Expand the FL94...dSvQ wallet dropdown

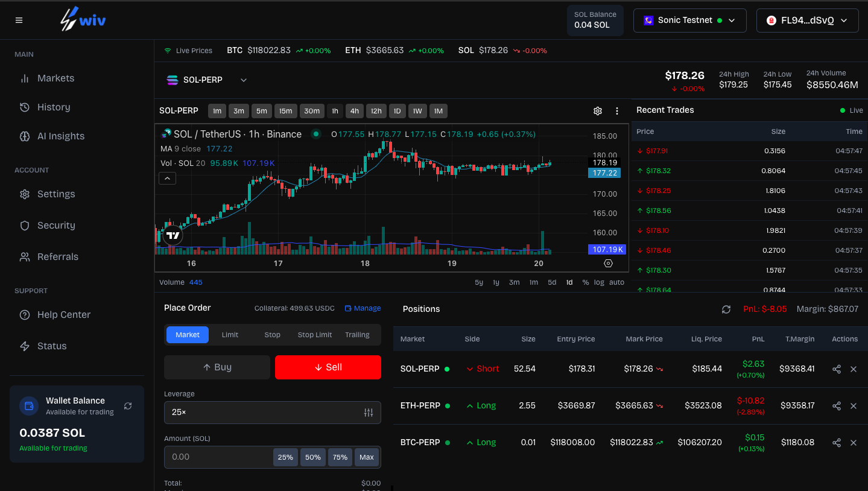[806, 21]
